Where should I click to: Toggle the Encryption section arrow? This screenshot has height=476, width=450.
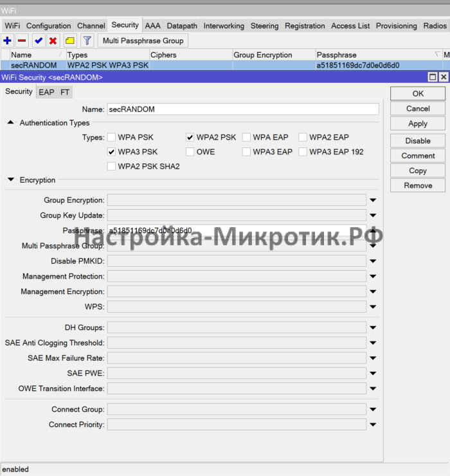(x=11, y=179)
